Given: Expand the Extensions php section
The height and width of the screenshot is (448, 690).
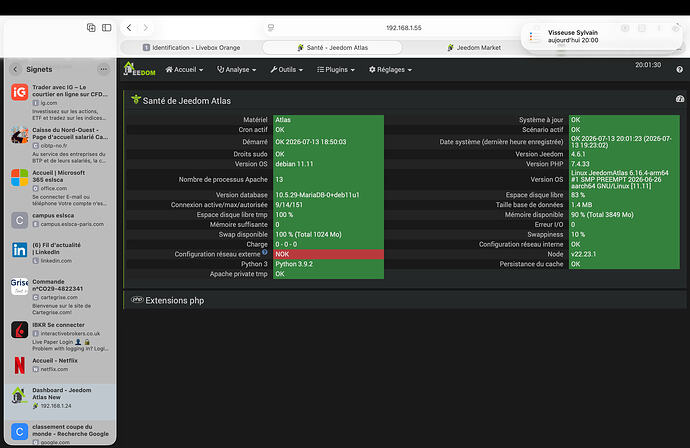Looking at the screenshot, I should pyautogui.click(x=174, y=301).
